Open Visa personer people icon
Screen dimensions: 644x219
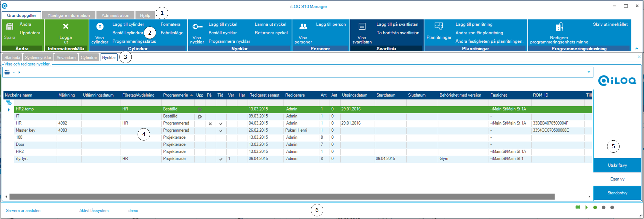pos(303,26)
